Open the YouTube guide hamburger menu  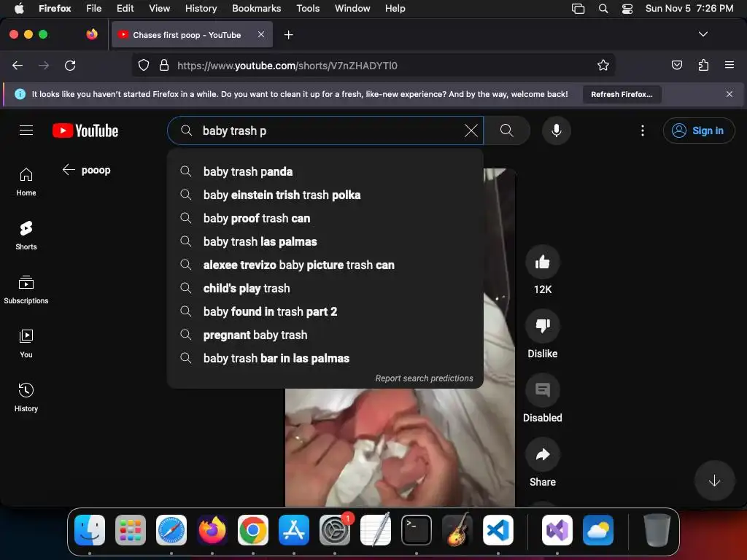(x=26, y=130)
